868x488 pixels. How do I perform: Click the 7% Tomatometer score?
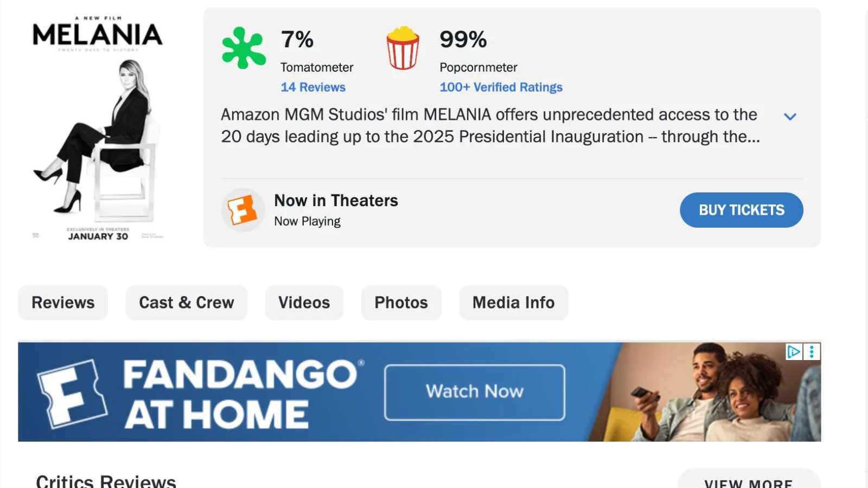click(x=297, y=40)
